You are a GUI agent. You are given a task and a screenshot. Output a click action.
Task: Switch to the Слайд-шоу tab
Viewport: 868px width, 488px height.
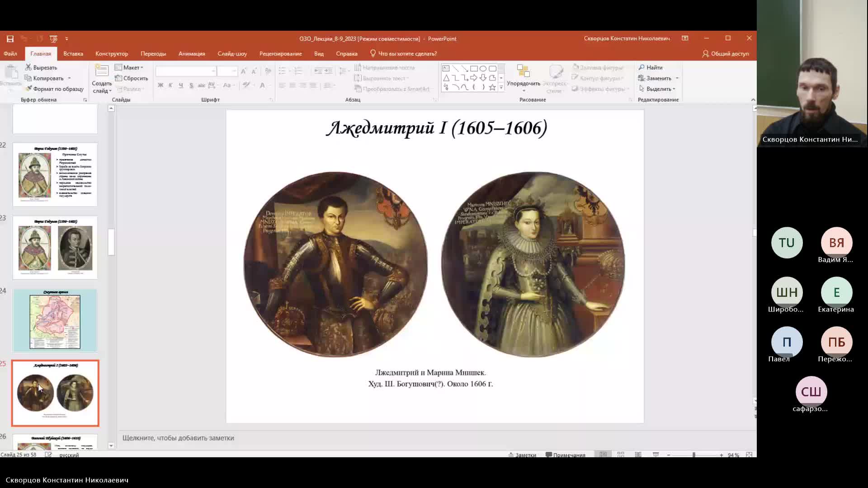coord(232,54)
